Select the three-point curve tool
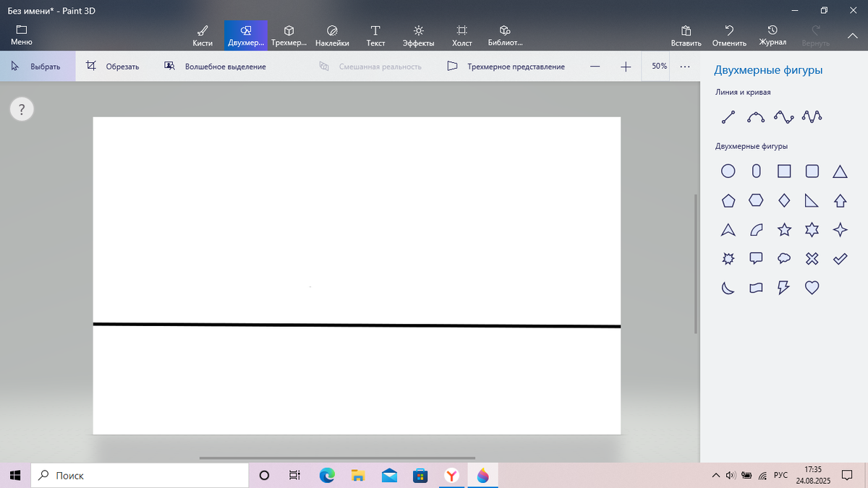Image resolution: width=868 pixels, height=488 pixels. tap(756, 116)
